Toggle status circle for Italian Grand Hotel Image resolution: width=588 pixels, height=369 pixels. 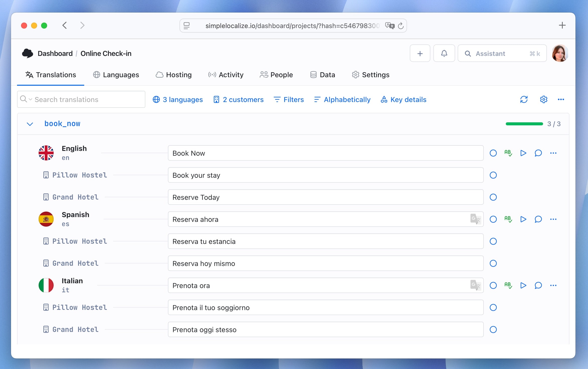[x=493, y=330]
